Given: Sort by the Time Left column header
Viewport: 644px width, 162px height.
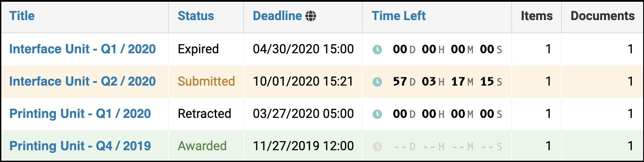Looking at the screenshot, I should pyautogui.click(x=399, y=16).
